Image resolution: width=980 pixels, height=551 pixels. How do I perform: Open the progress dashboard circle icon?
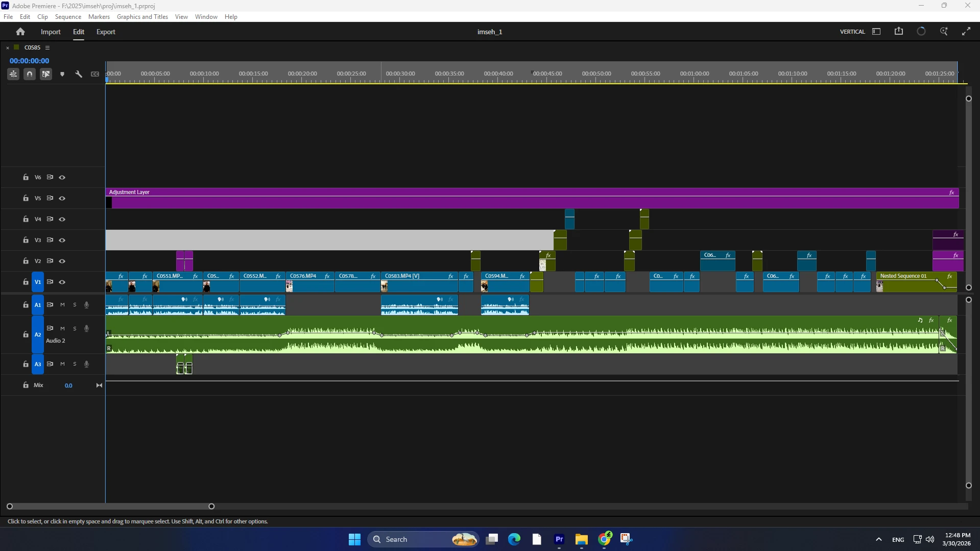pos(921,32)
